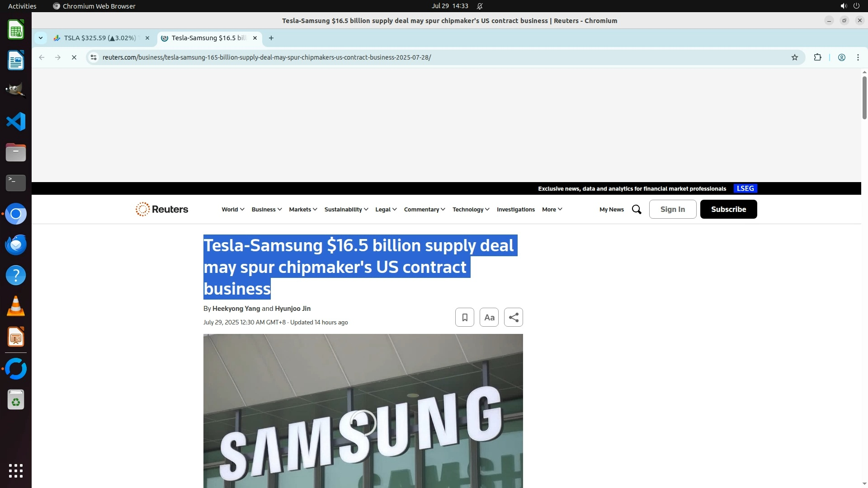Click the Samsung article image
Image resolution: width=868 pixels, height=488 pixels.
[x=363, y=411]
